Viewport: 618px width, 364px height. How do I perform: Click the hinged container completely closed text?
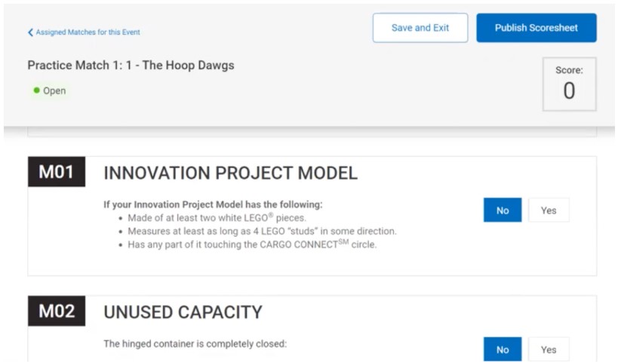(x=195, y=344)
